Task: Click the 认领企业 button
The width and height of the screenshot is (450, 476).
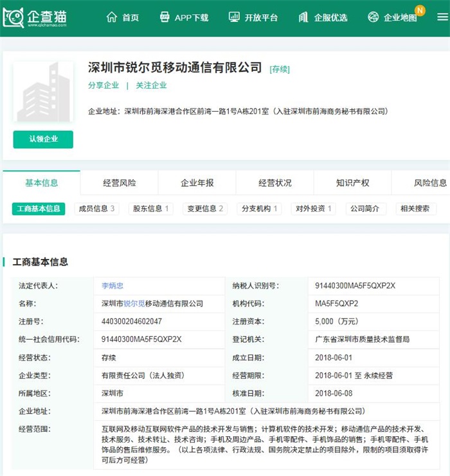Action: click(x=43, y=139)
